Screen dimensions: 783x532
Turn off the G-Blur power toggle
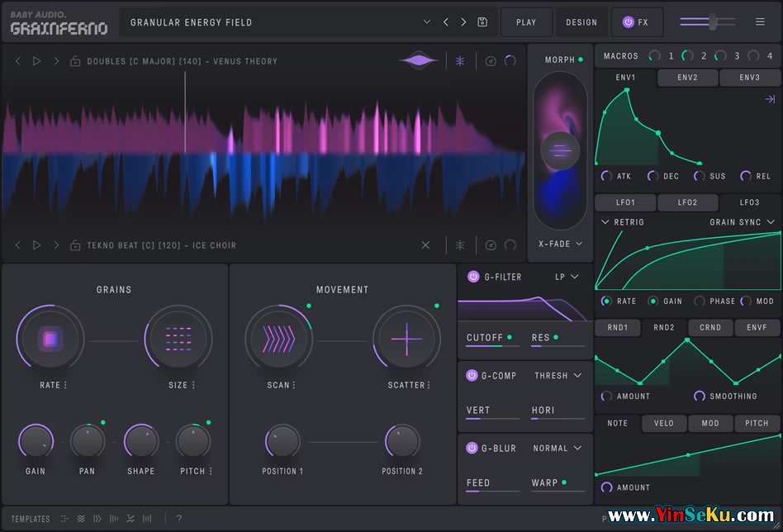pyautogui.click(x=472, y=448)
